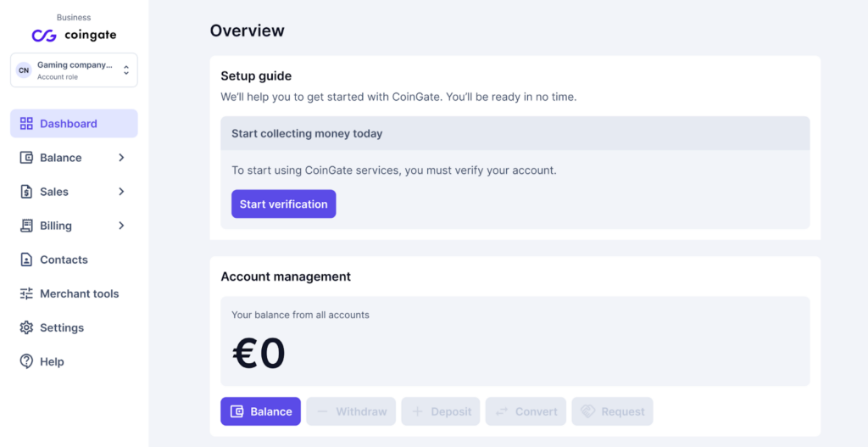Click the purple Balance button
This screenshot has height=447, width=868.
pyautogui.click(x=261, y=411)
